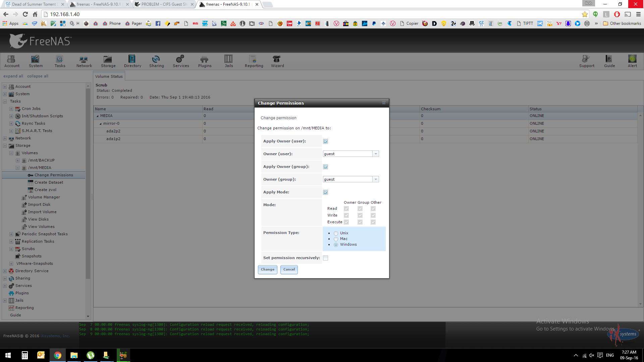This screenshot has height=362, width=644.
Task: Open the Storage toolbar icon
Action: pyautogui.click(x=108, y=61)
